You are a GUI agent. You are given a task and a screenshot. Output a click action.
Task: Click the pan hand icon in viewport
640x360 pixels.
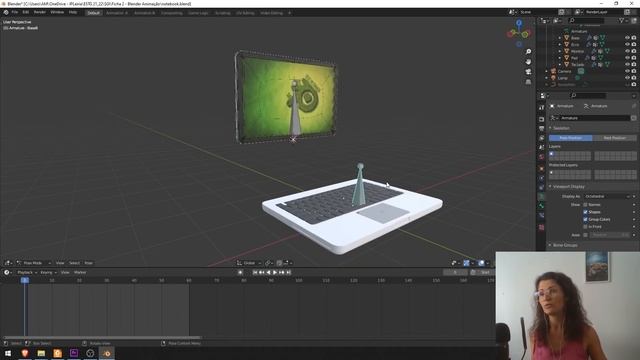click(x=528, y=62)
